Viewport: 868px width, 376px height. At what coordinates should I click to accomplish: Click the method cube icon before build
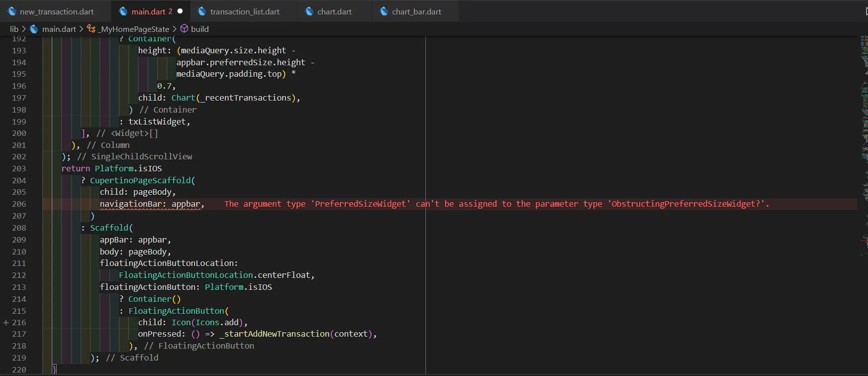coord(184,29)
